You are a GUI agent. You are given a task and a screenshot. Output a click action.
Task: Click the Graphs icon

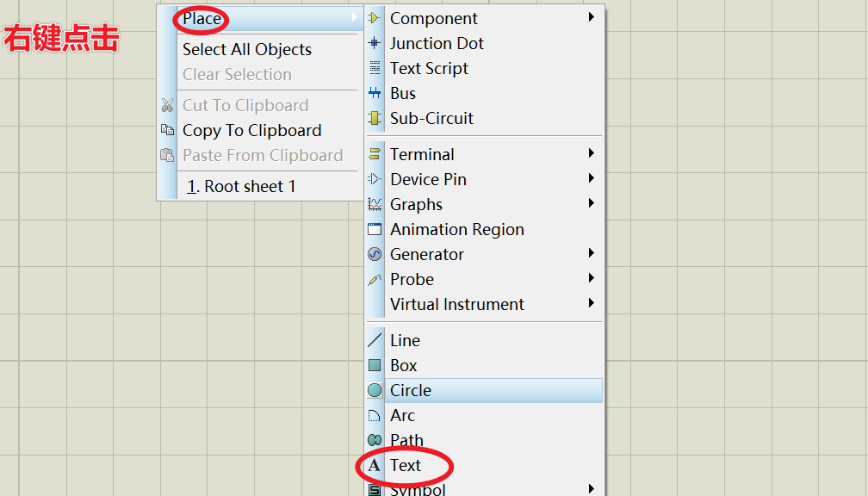pyautogui.click(x=375, y=204)
